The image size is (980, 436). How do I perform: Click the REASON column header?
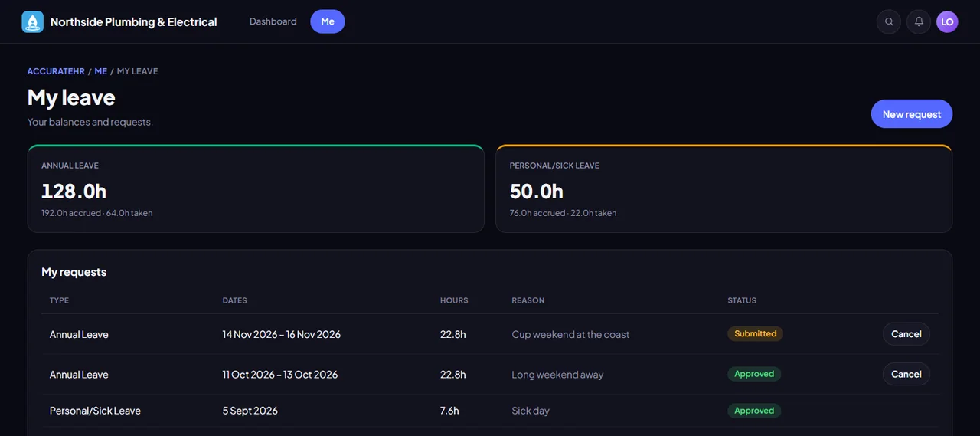528,300
